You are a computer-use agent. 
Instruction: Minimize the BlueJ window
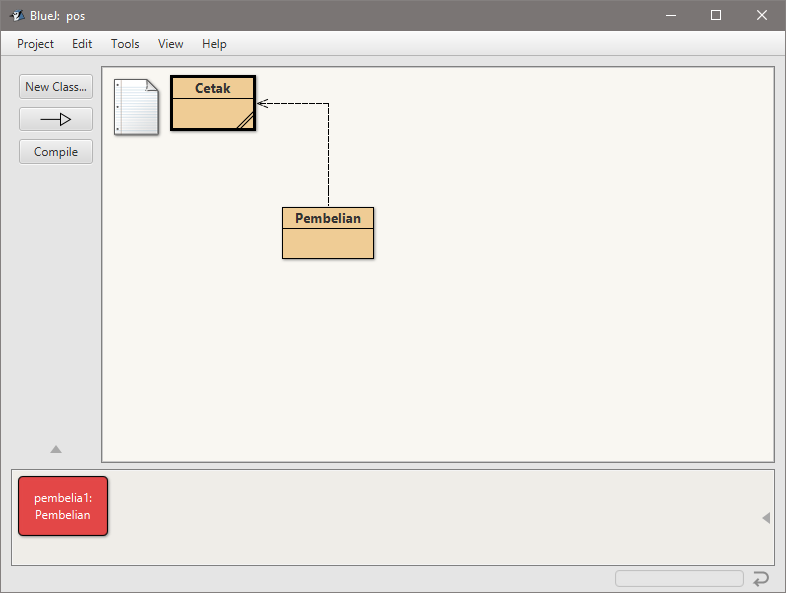[671, 16]
